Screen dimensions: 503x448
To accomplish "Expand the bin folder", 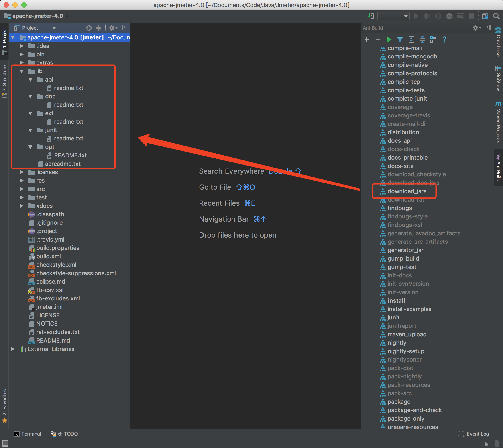I will (22, 55).
